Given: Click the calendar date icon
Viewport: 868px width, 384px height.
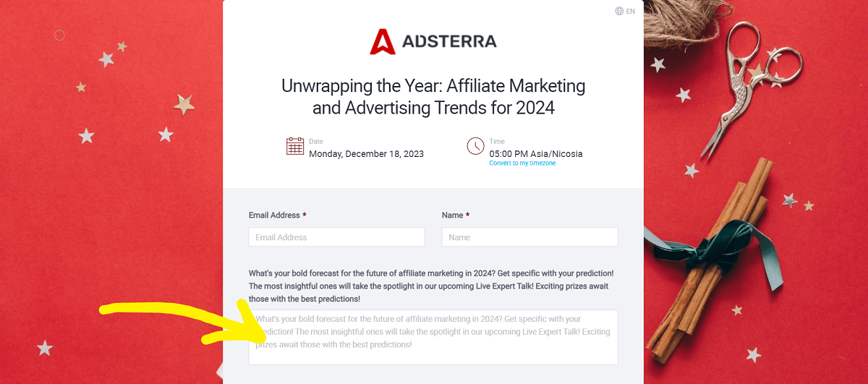Looking at the screenshot, I should tap(295, 146).
